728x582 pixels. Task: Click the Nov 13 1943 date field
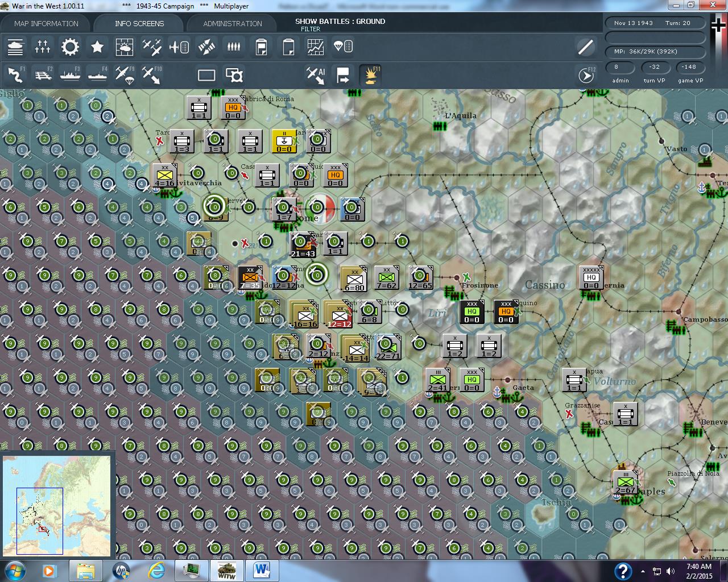pos(655,23)
